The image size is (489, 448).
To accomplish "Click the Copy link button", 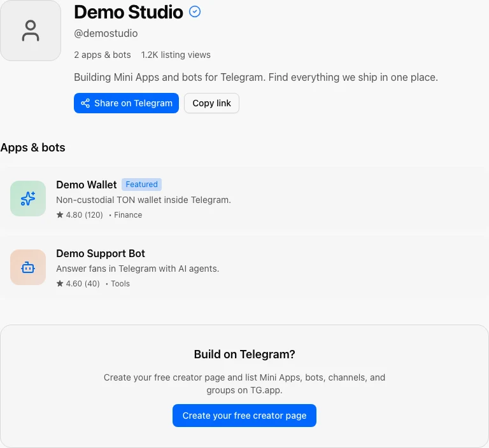I will [211, 103].
